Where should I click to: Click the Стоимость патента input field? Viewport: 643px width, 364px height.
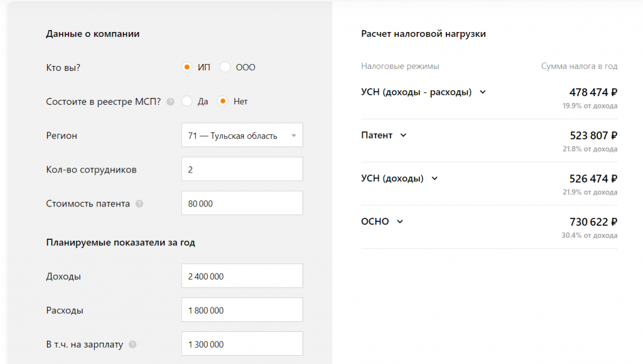click(x=242, y=203)
